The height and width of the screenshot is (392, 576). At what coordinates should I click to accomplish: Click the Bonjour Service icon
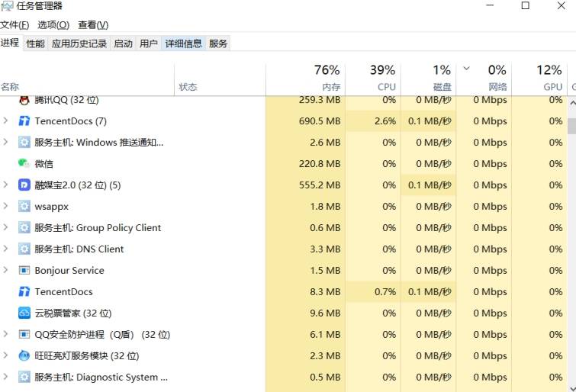[x=24, y=271]
